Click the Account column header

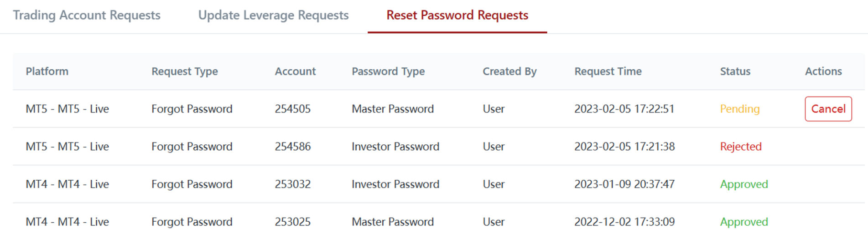point(295,71)
